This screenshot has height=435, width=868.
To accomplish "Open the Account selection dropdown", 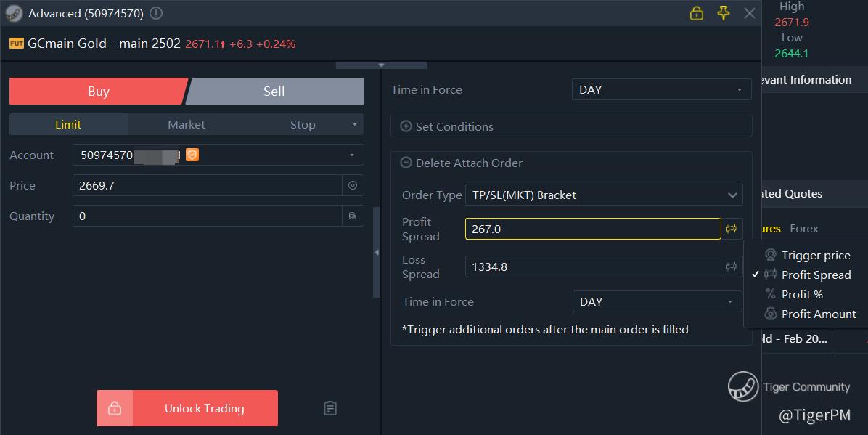I will [x=218, y=155].
